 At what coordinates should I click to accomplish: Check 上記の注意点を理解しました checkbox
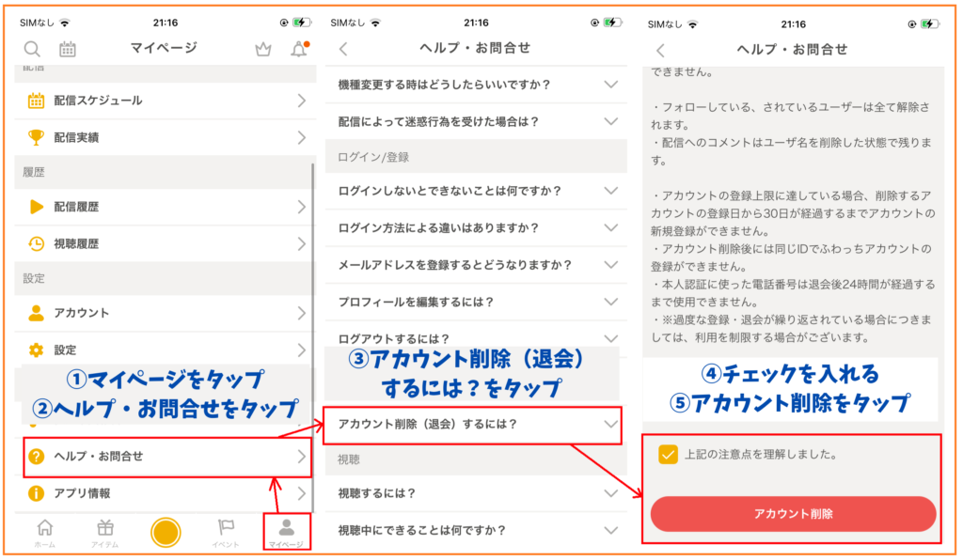point(668,455)
